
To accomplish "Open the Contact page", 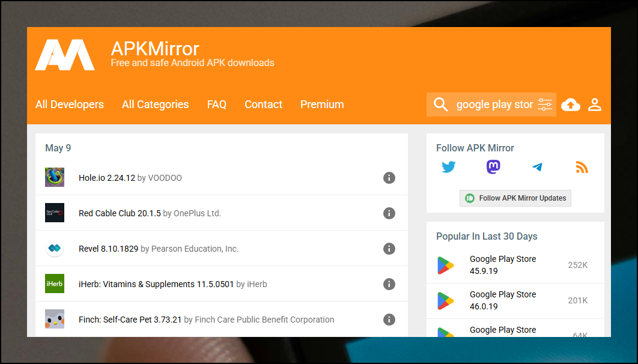I will point(263,105).
